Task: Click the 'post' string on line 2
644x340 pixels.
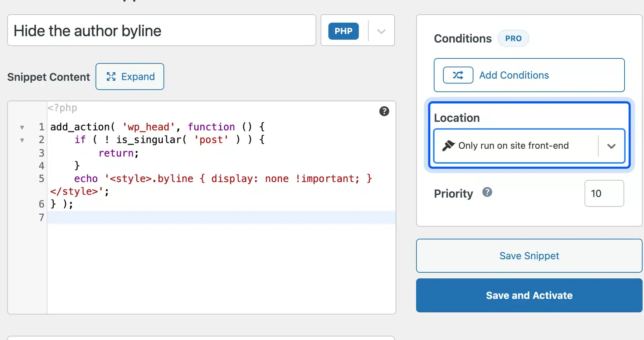Action: [x=211, y=140]
